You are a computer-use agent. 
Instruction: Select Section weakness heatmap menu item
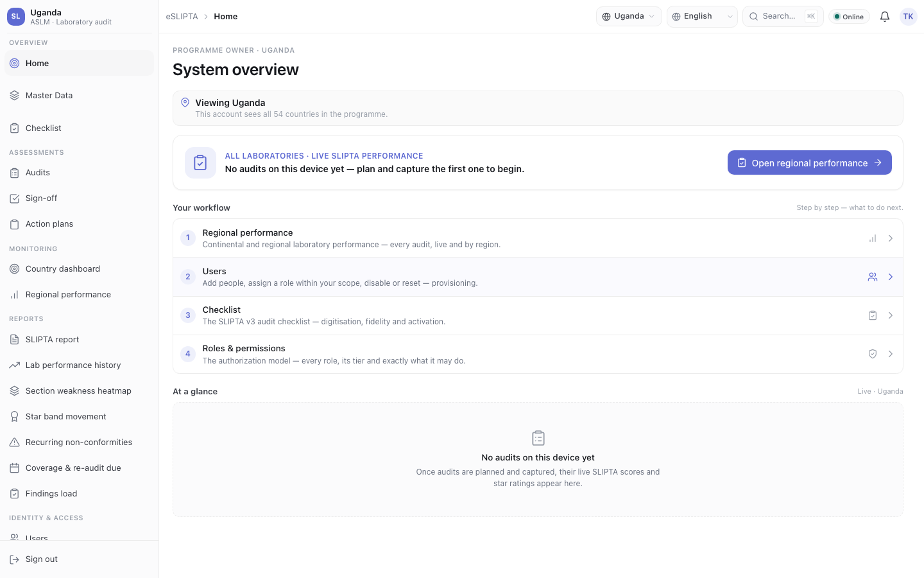(79, 391)
